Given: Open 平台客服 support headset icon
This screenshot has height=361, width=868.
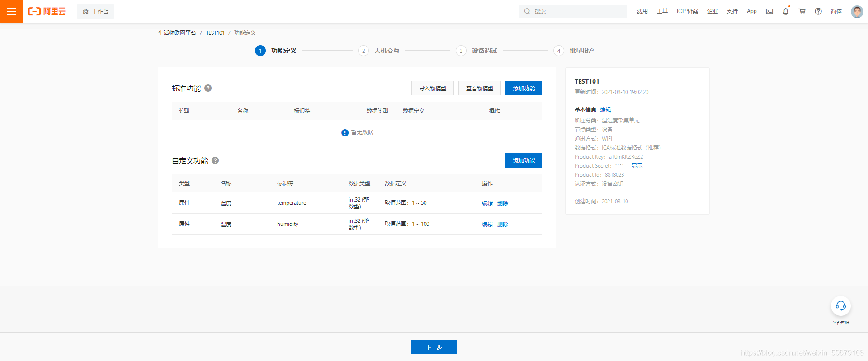Looking at the screenshot, I should (841, 306).
